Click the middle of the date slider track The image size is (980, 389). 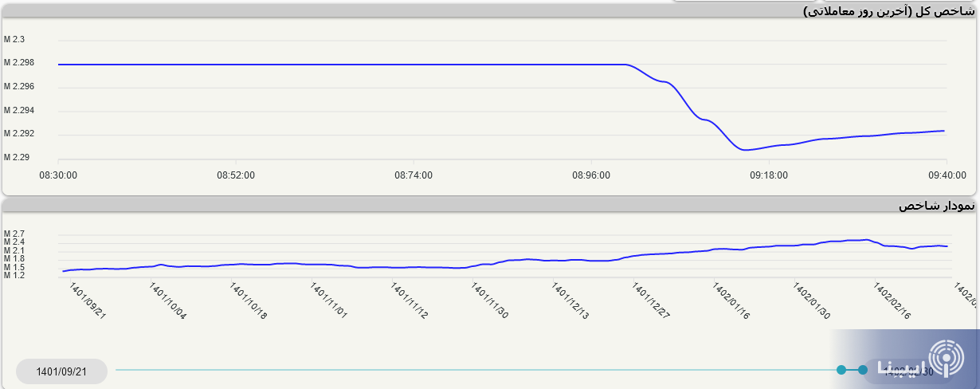coord(478,370)
